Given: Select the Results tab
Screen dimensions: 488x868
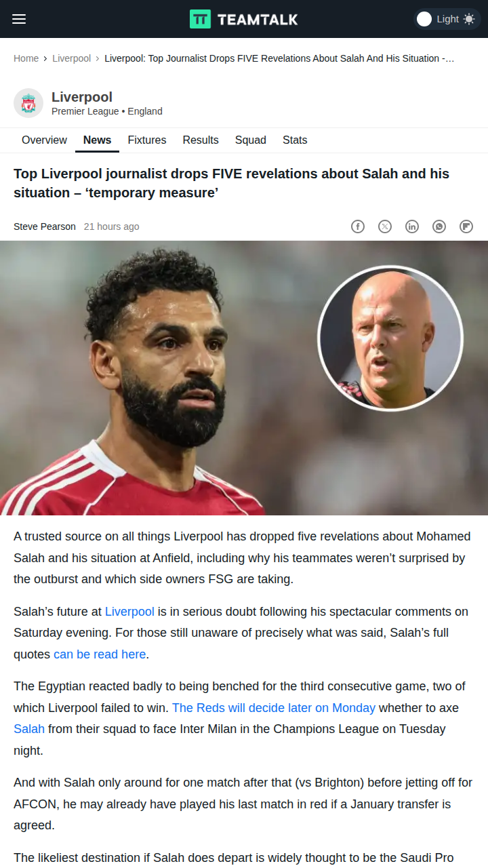Looking at the screenshot, I should point(201,140).
